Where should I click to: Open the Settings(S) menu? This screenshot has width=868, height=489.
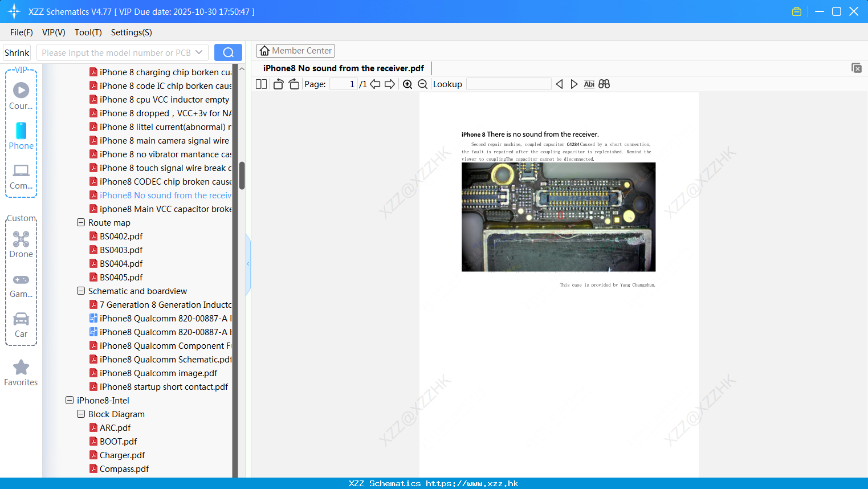coord(132,32)
